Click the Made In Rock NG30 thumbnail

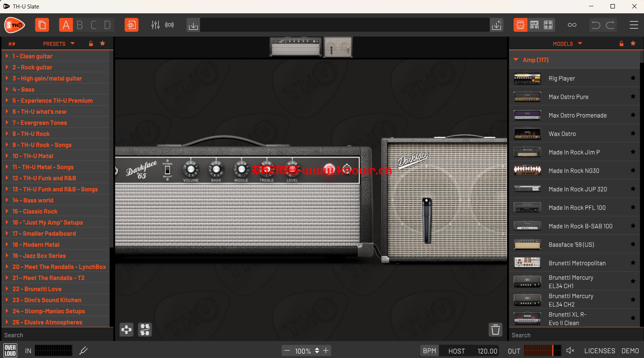pos(527,170)
